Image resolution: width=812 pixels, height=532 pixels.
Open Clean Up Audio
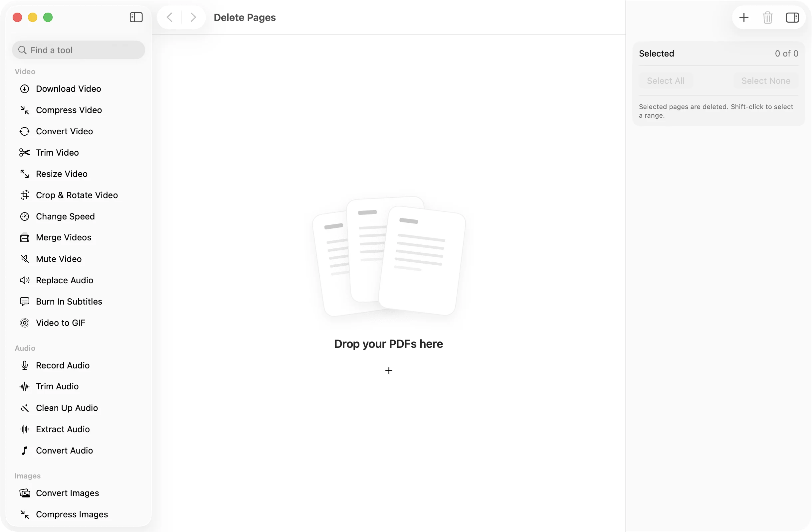pyautogui.click(x=79, y=408)
